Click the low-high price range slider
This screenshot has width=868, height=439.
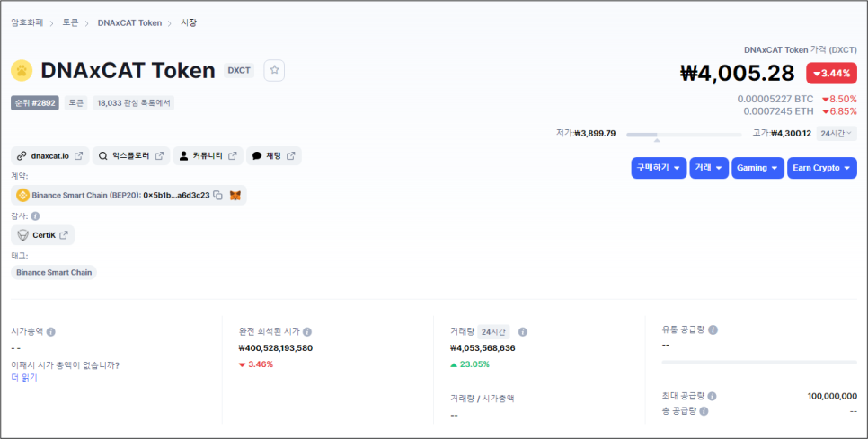point(684,135)
